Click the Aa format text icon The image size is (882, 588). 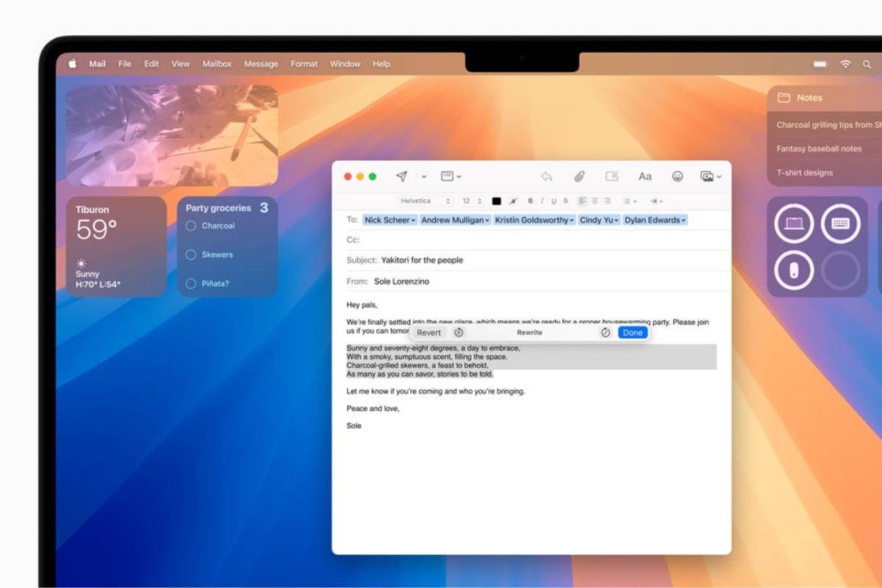pos(645,176)
